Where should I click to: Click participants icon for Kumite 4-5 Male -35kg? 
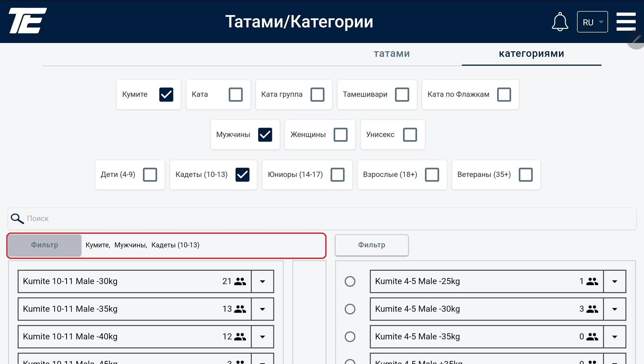point(592,337)
